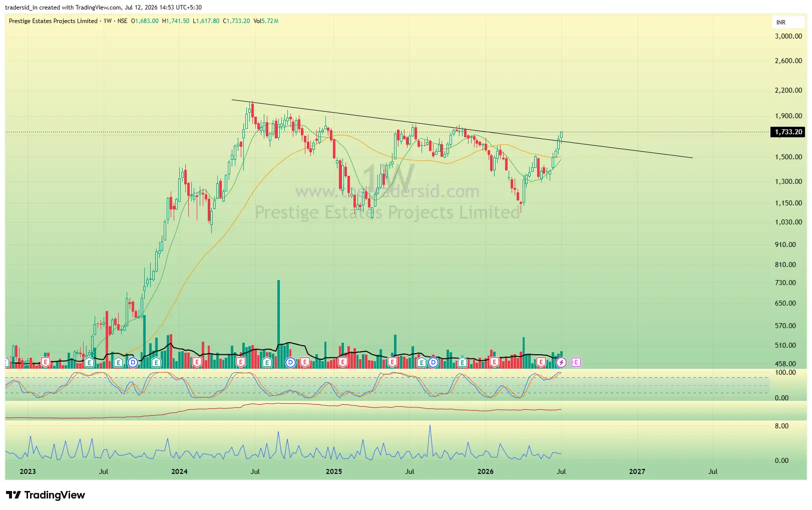Click the 2027 label on time axis
The width and height of the screenshot is (812, 510).
pyautogui.click(x=637, y=471)
